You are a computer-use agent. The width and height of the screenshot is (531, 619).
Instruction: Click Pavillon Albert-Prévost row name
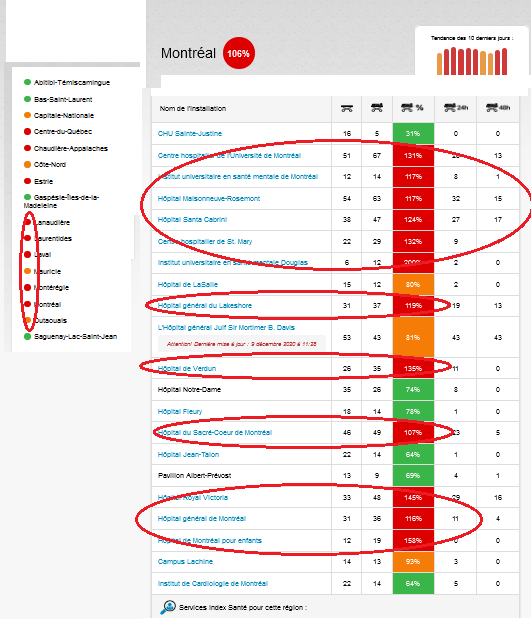pos(195,476)
